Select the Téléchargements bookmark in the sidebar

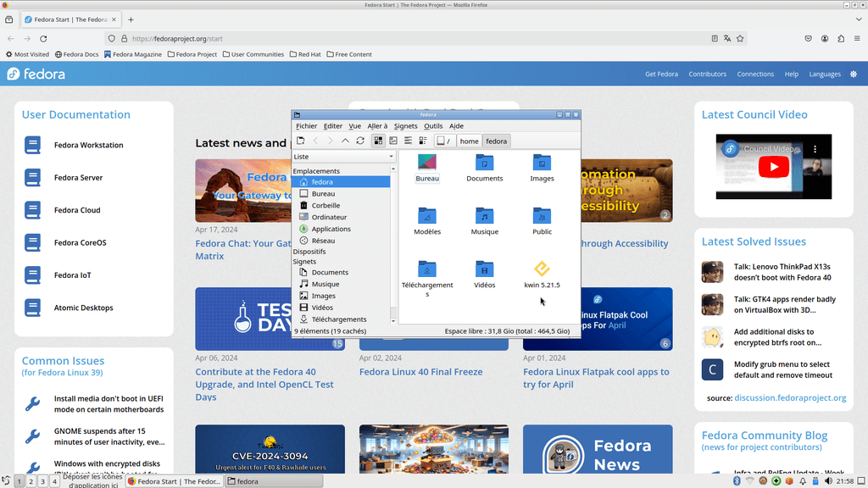pyautogui.click(x=341, y=319)
